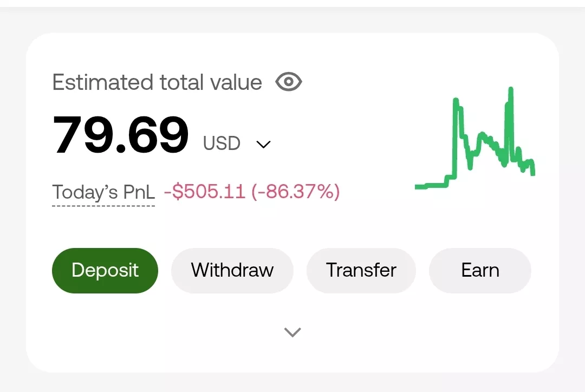
Task: Click the green Deposit button
Action: click(105, 270)
